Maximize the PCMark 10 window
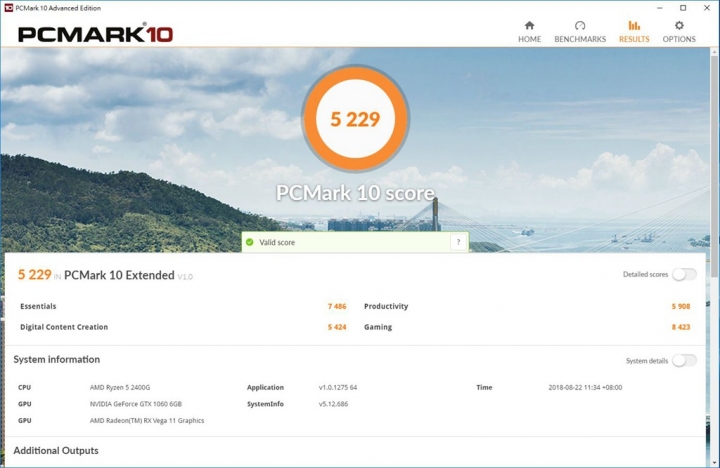Image resolution: width=720 pixels, height=468 pixels. (683, 8)
